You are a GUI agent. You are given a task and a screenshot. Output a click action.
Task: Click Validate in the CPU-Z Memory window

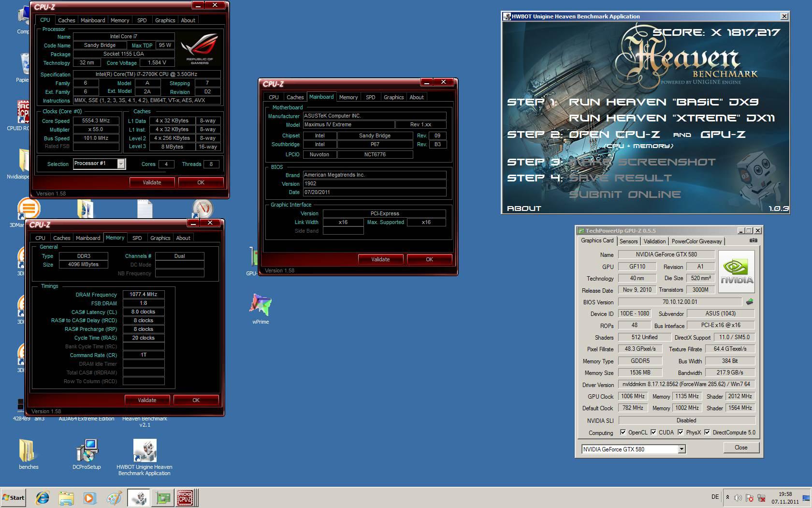[x=147, y=400]
